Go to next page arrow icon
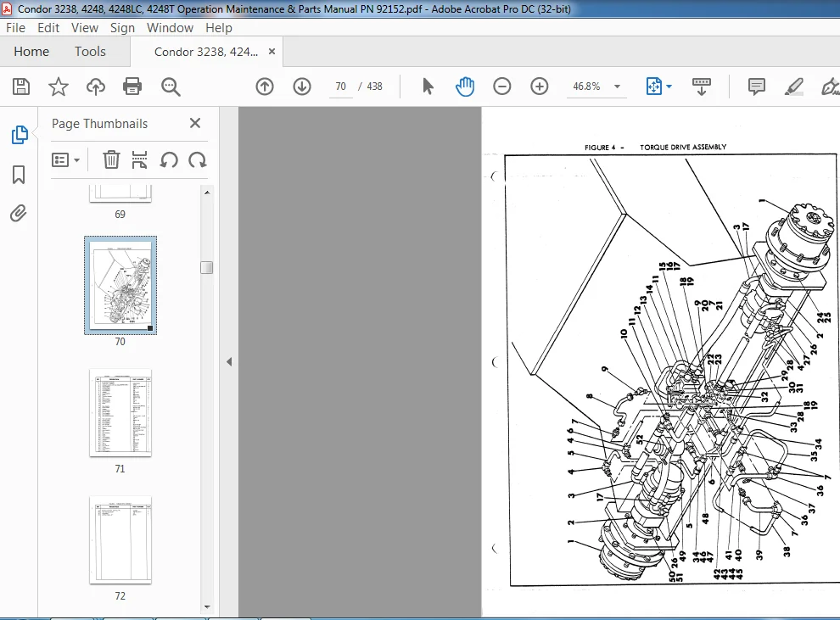 click(x=302, y=87)
